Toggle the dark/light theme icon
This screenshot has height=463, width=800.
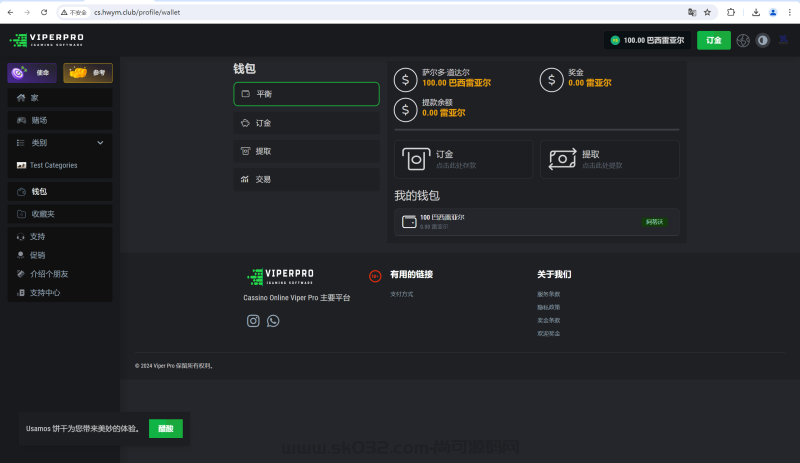[x=763, y=40]
